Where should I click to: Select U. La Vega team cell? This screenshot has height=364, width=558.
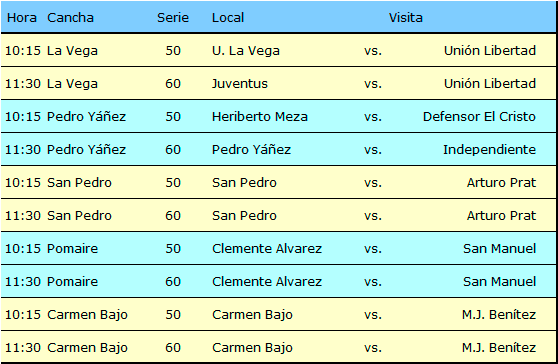(246, 51)
